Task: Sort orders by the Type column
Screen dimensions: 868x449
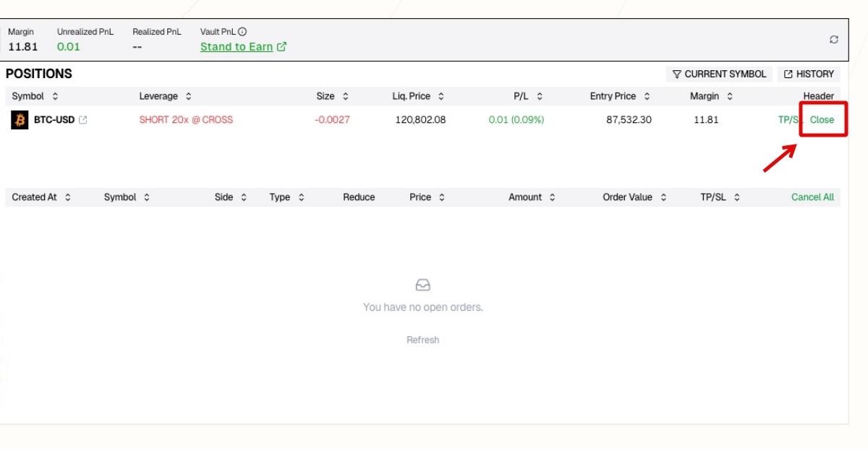Action: tap(286, 197)
